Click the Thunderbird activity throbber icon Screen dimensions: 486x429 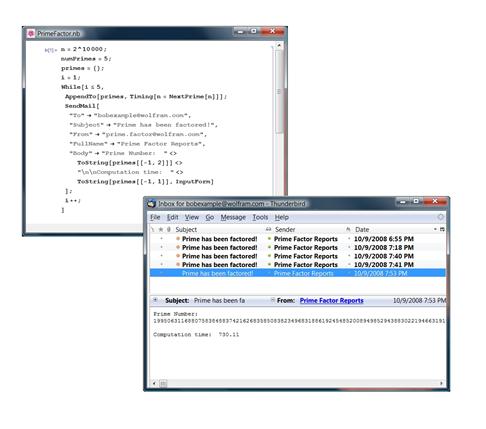pos(441,217)
